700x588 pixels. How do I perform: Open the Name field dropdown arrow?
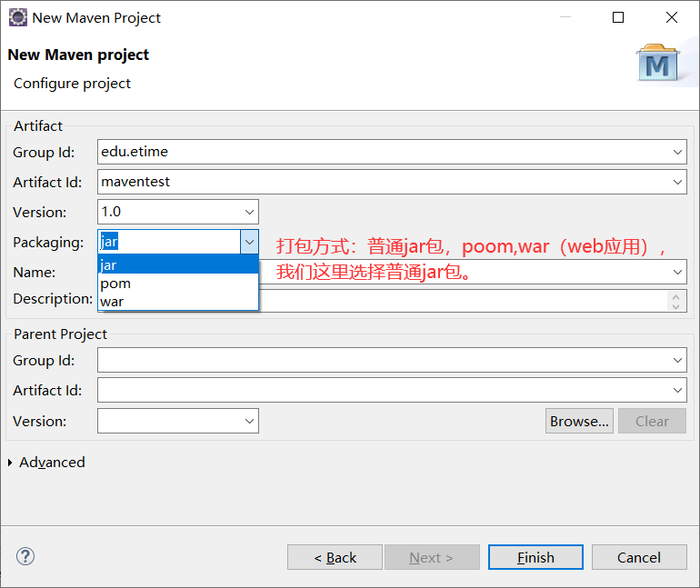coord(677,272)
